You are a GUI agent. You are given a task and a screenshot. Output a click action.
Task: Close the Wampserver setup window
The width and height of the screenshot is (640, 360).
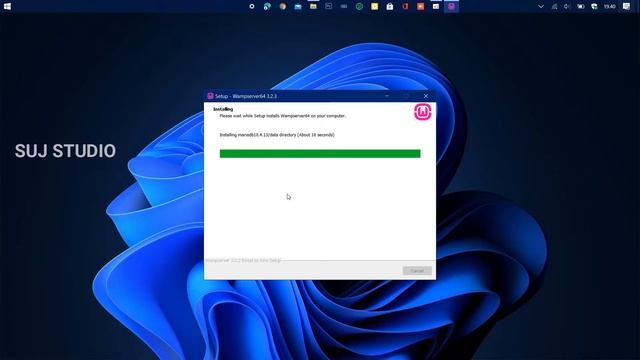click(426, 96)
